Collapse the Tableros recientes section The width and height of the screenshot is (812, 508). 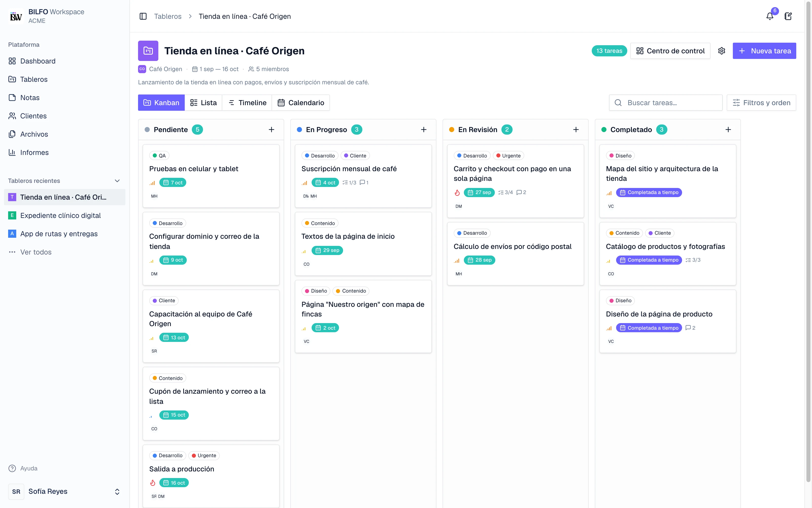pyautogui.click(x=117, y=181)
